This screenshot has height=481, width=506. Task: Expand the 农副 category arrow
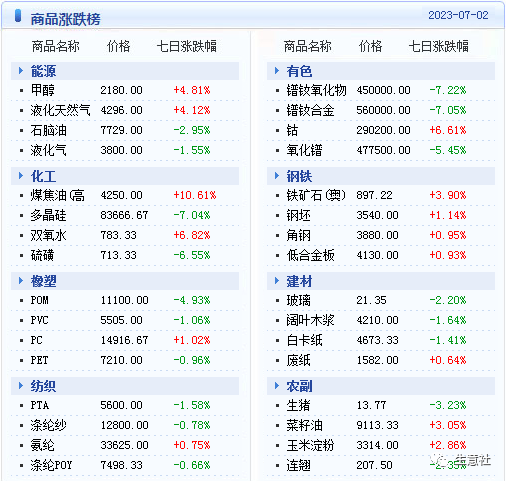277,386
